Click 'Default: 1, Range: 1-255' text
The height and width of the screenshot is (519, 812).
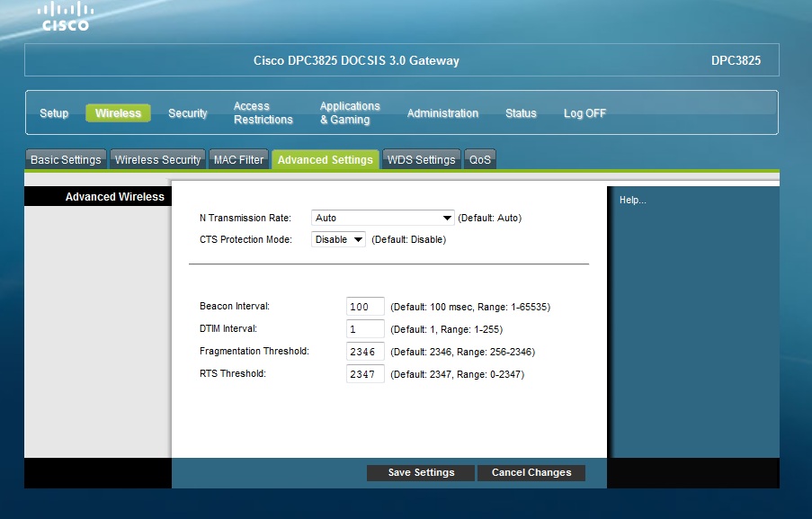point(446,329)
